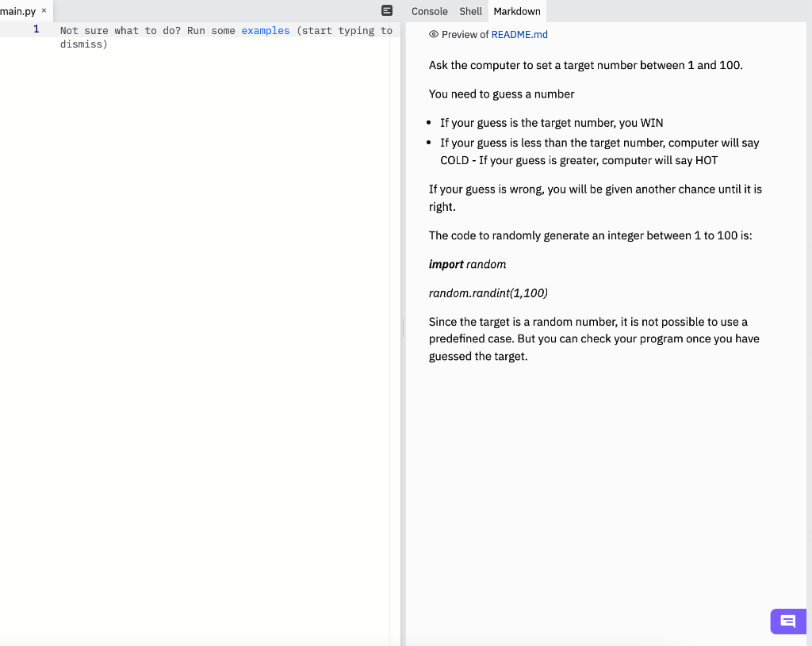Image resolution: width=812 pixels, height=646 pixels.
Task: Click the eye preview icon beside 'Preview of'
Action: point(434,34)
